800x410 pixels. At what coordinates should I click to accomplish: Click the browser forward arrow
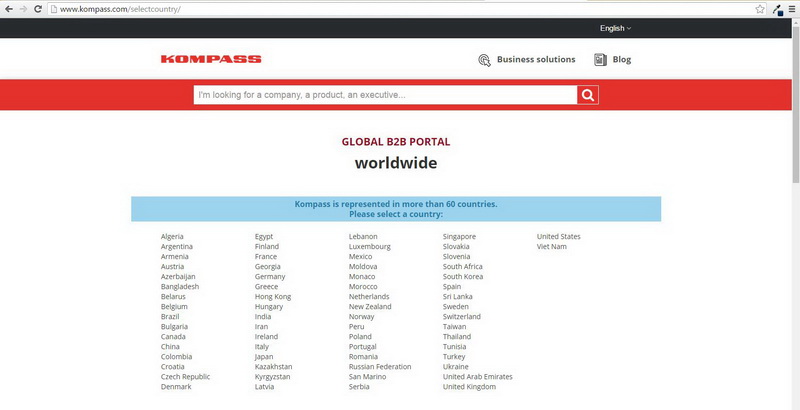23,9
